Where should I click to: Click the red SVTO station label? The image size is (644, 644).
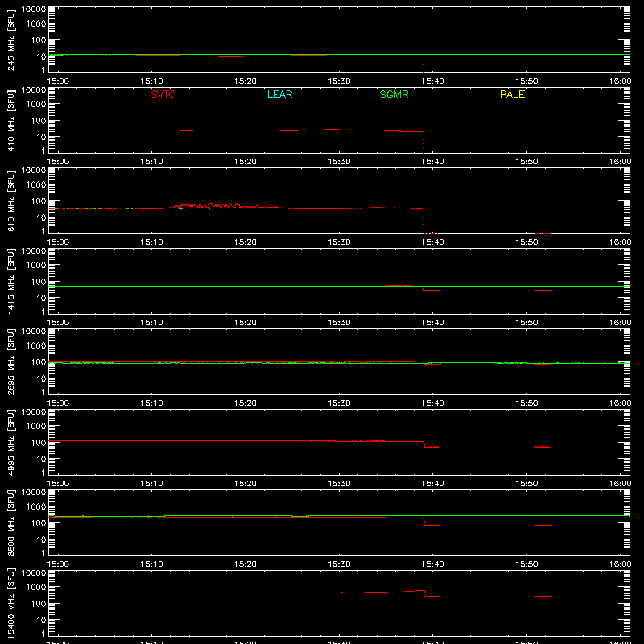click(x=163, y=94)
